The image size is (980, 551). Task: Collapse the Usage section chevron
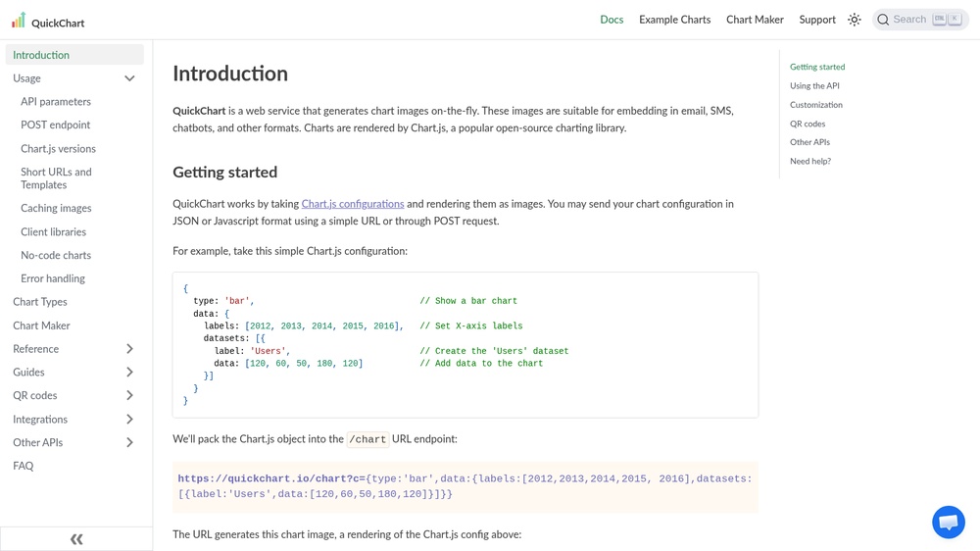[x=129, y=78]
